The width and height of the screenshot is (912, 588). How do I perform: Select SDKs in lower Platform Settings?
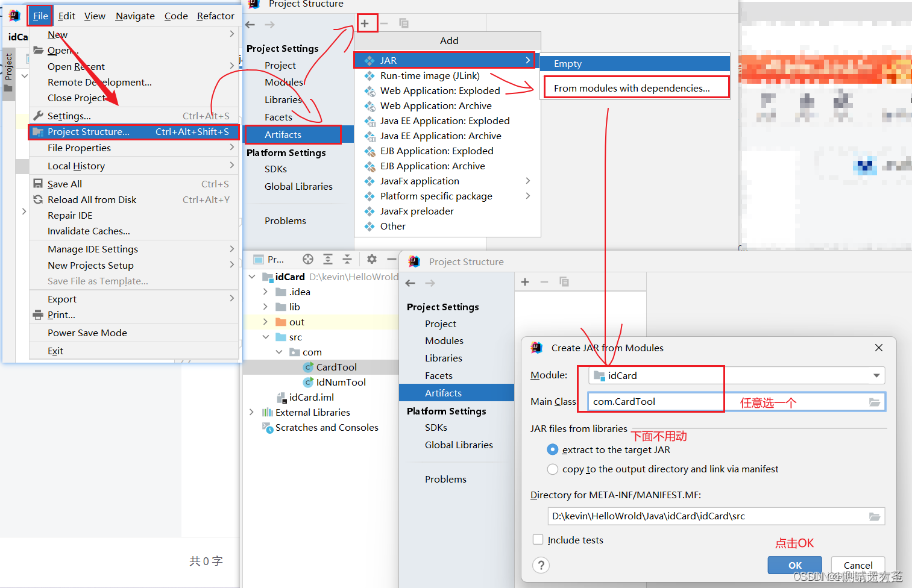coord(436,427)
